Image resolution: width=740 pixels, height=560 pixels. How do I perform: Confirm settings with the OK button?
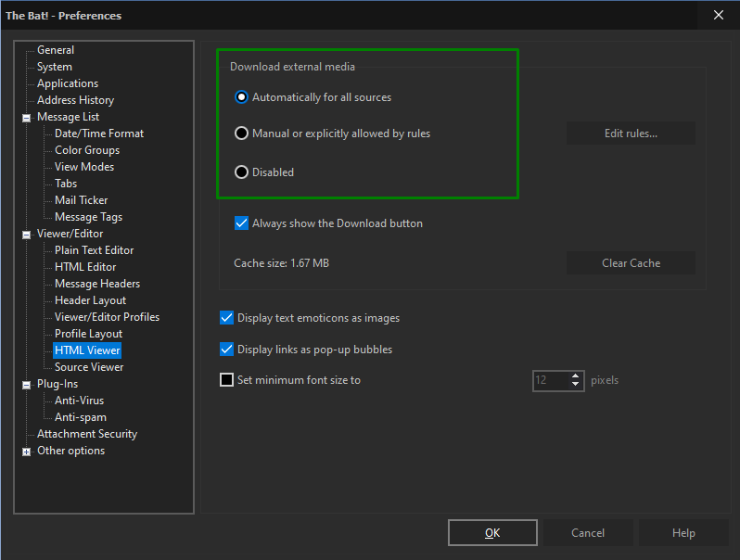[492, 532]
